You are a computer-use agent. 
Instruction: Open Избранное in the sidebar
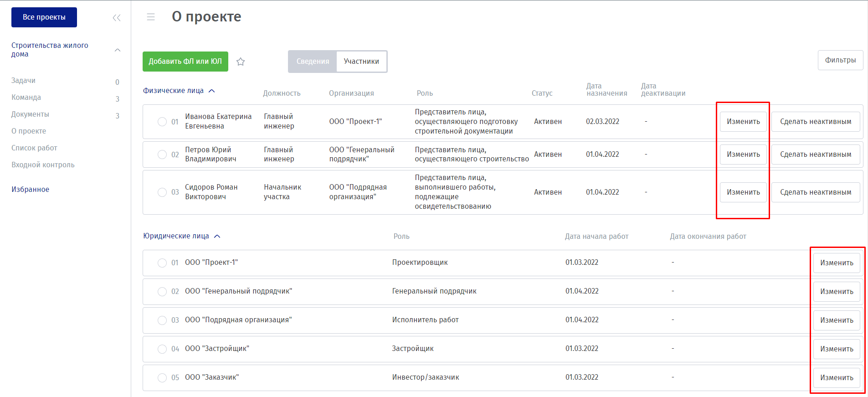(31, 190)
